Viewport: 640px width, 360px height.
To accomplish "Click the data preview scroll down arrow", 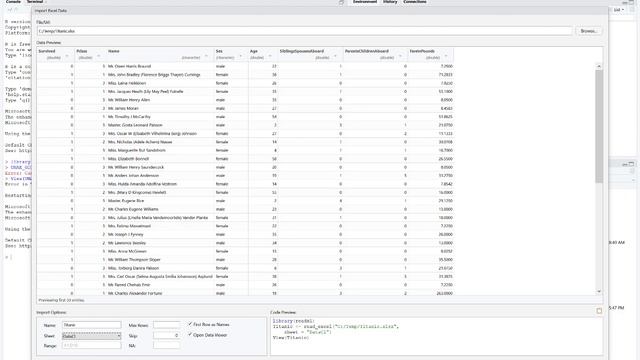I will click(599, 291).
